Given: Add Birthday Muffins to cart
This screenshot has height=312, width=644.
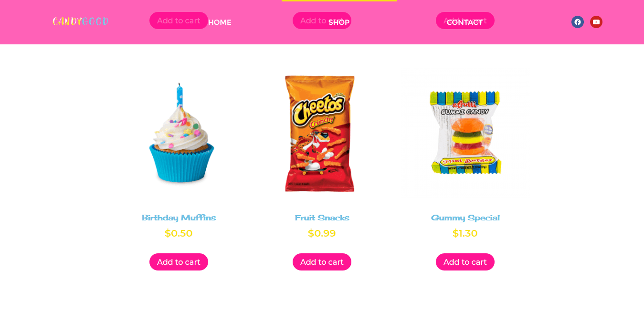Looking at the screenshot, I should [179, 262].
